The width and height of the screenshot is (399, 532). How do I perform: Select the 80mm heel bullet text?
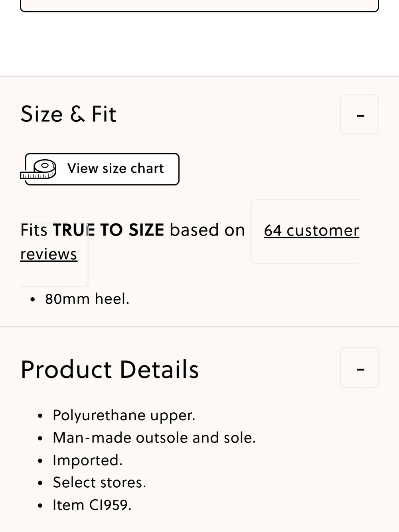(87, 299)
